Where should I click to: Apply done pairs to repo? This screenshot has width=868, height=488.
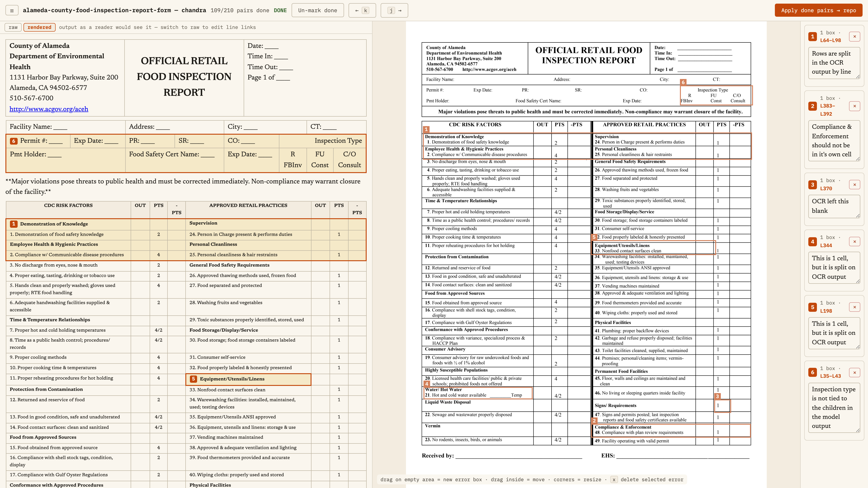[818, 10]
